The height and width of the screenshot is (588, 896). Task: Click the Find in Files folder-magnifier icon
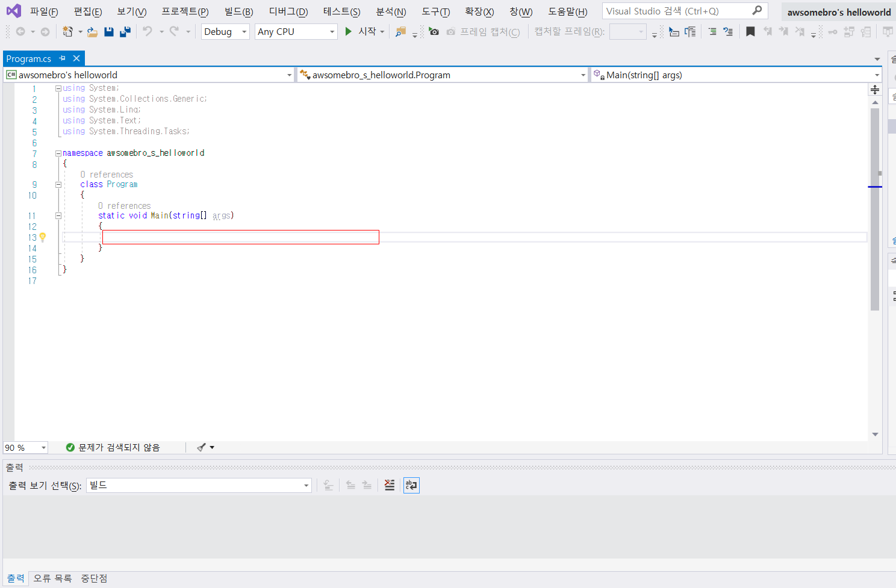400,31
